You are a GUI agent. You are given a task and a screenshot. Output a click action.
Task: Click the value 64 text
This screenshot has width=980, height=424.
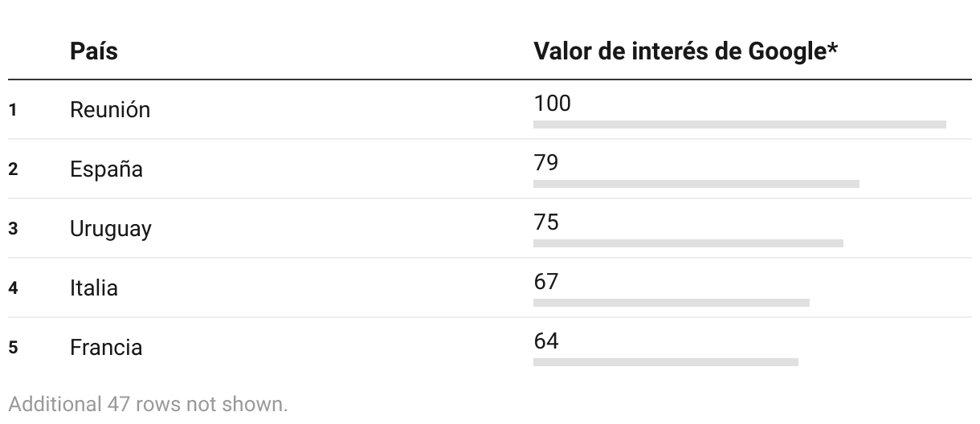click(x=546, y=341)
